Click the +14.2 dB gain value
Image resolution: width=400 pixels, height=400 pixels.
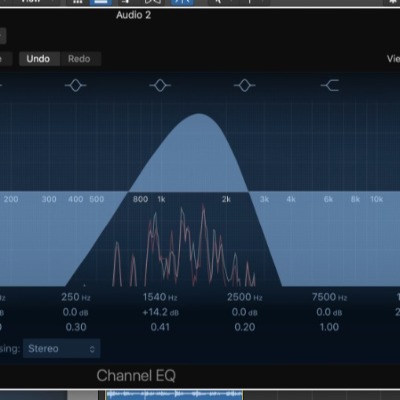(160, 312)
